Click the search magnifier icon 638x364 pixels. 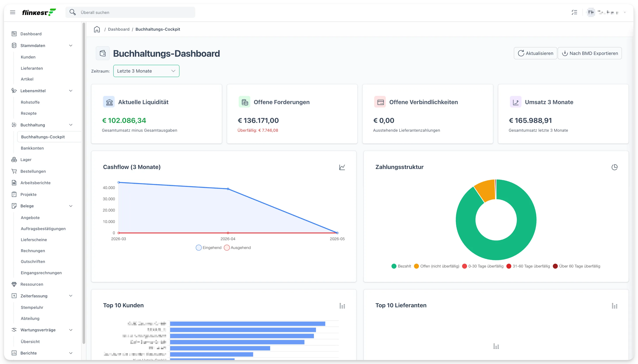[x=73, y=12]
